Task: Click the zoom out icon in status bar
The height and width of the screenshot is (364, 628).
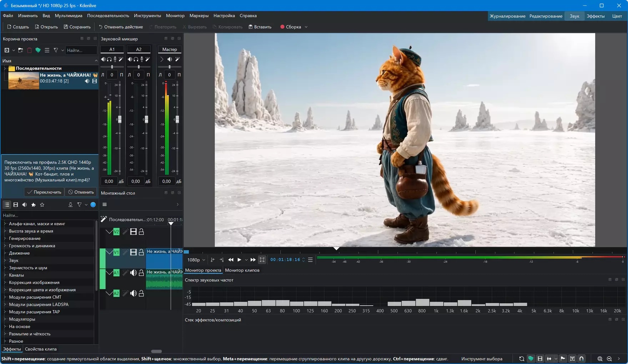Action: [609, 359]
